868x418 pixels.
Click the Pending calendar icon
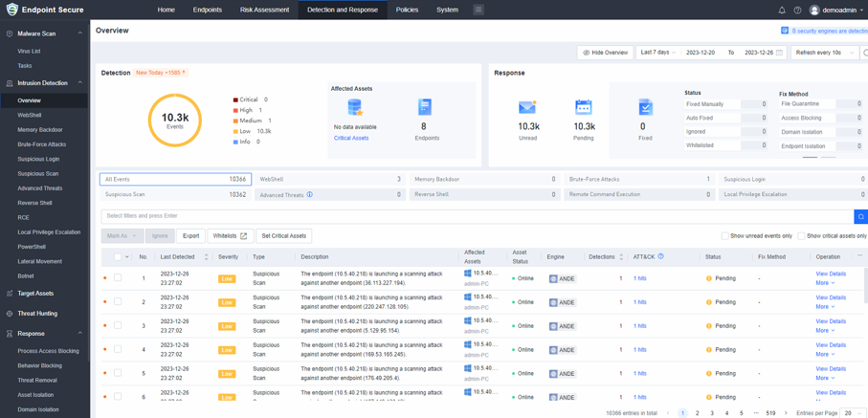(584, 107)
